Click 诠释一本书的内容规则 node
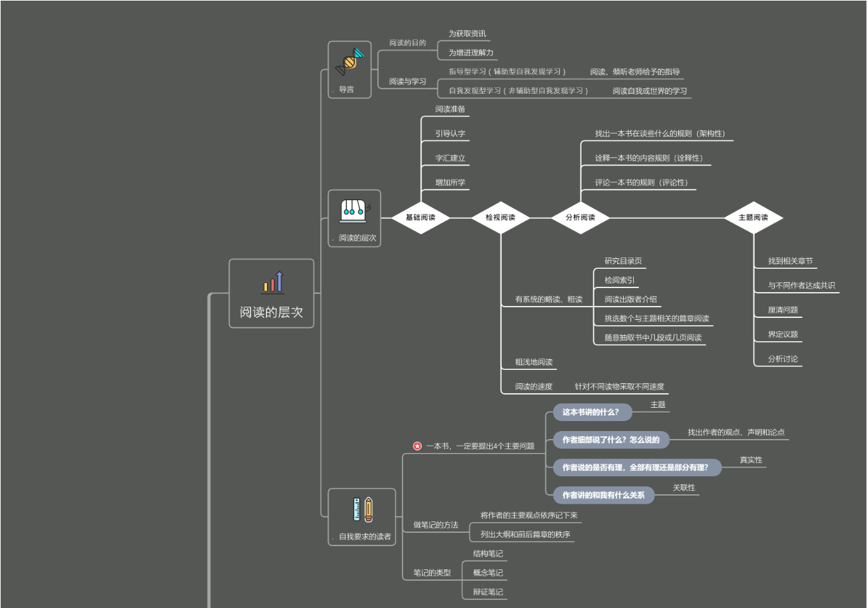 pos(649,158)
